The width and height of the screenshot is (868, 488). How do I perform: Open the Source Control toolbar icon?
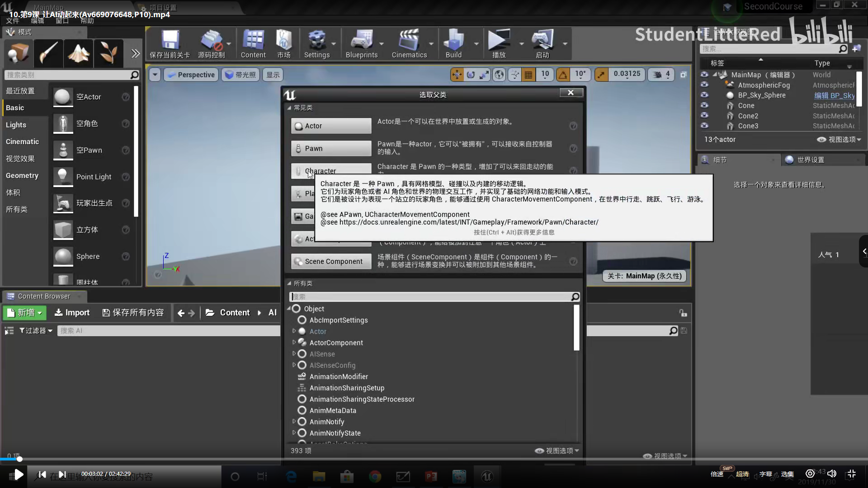pyautogui.click(x=212, y=44)
